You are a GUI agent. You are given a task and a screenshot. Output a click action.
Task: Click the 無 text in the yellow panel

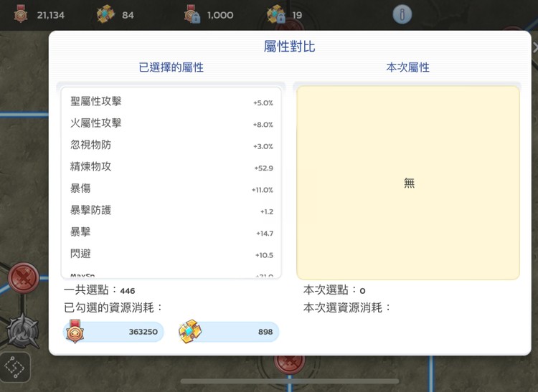pos(409,183)
